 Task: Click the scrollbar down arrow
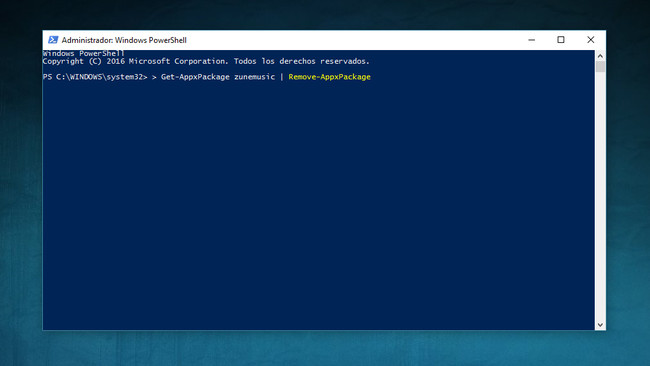pos(600,325)
